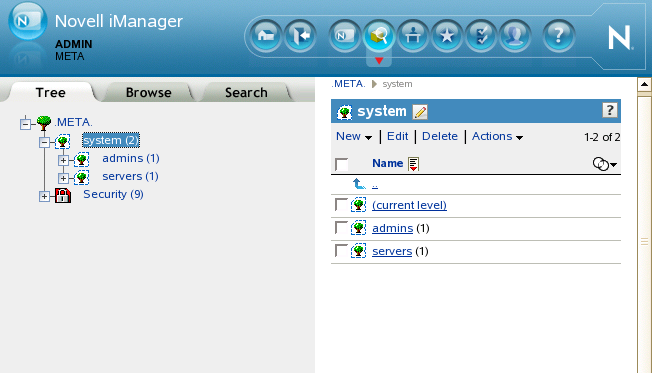Switch to the Browse tab
The image size is (652, 373).
tap(148, 92)
